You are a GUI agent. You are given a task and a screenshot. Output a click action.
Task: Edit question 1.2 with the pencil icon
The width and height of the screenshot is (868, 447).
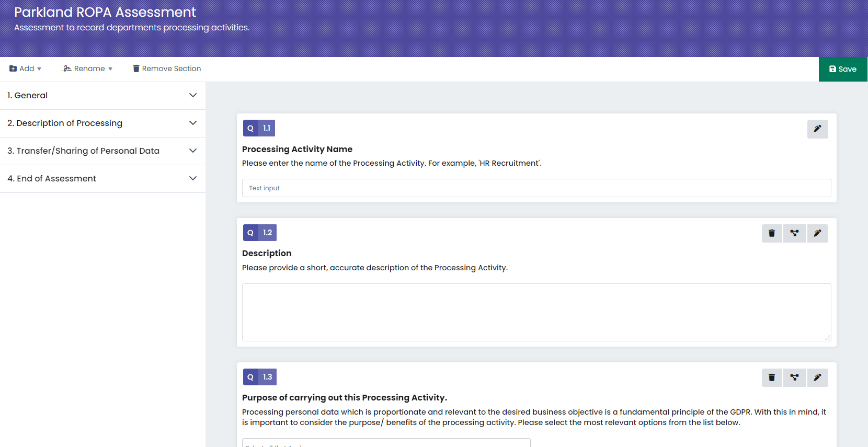coord(817,233)
